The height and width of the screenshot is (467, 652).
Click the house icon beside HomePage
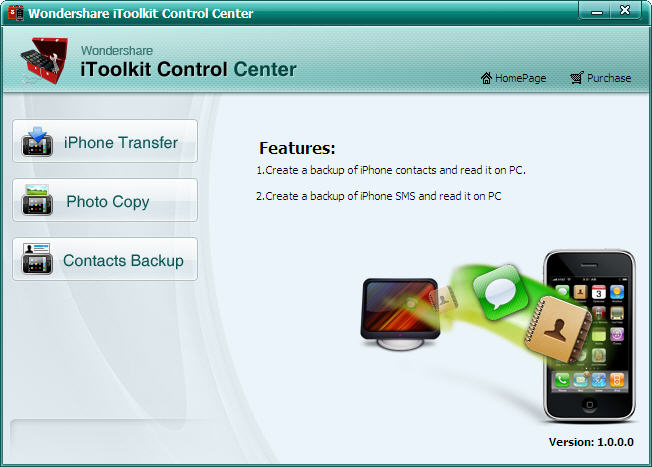486,78
